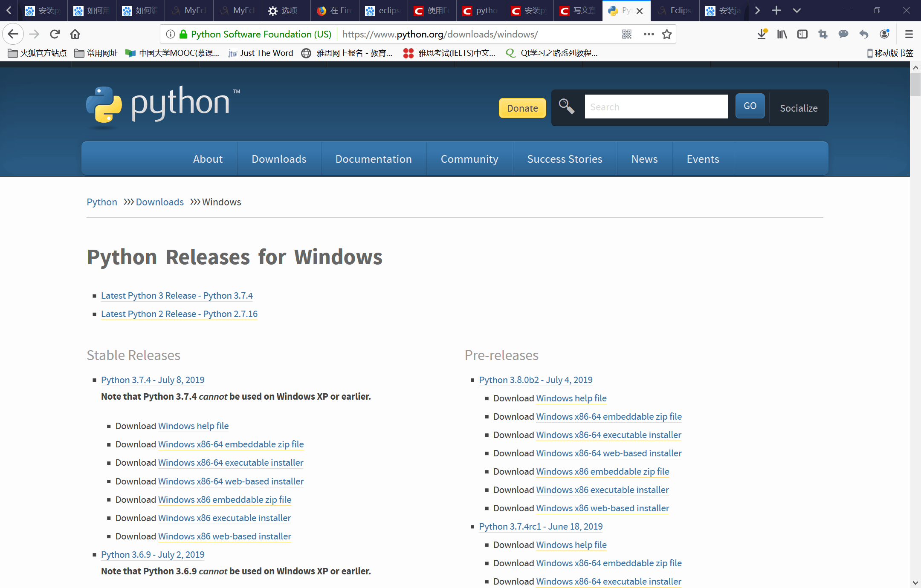Click the search magnifier on python.org
Viewport: 921px width, 588px height.
pos(566,107)
